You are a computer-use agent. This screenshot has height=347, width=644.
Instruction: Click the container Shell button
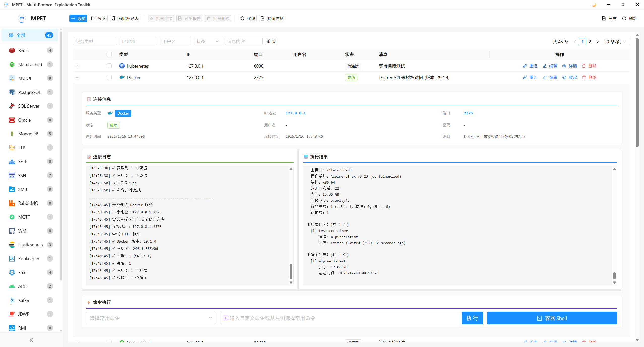552,318
